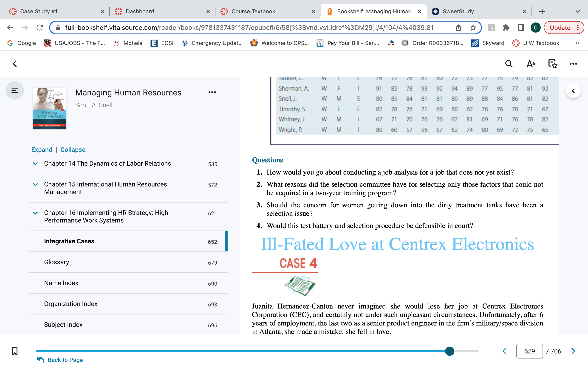Expand Chapter 16 Implementing HR Strategy
588x367 pixels.
pyautogui.click(x=35, y=213)
